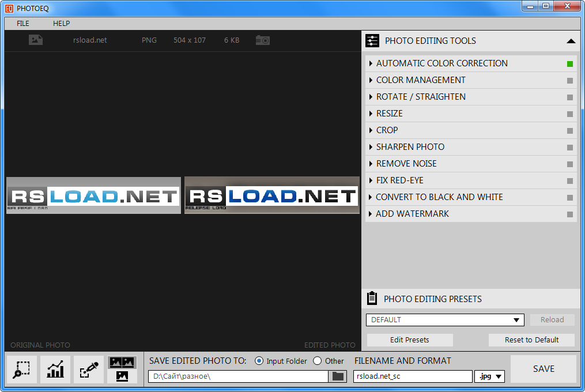This screenshot has width=585, height=392.
Task: Click the ORIGINAL PHOTO label
Action: click(x=40, y=345)
